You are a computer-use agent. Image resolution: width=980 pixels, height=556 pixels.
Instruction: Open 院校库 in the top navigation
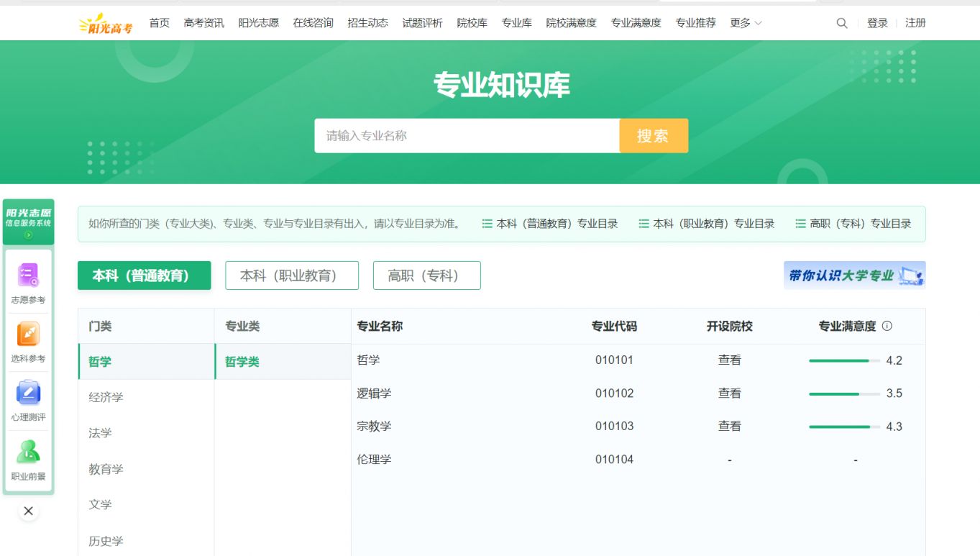(x=472, y=23)
